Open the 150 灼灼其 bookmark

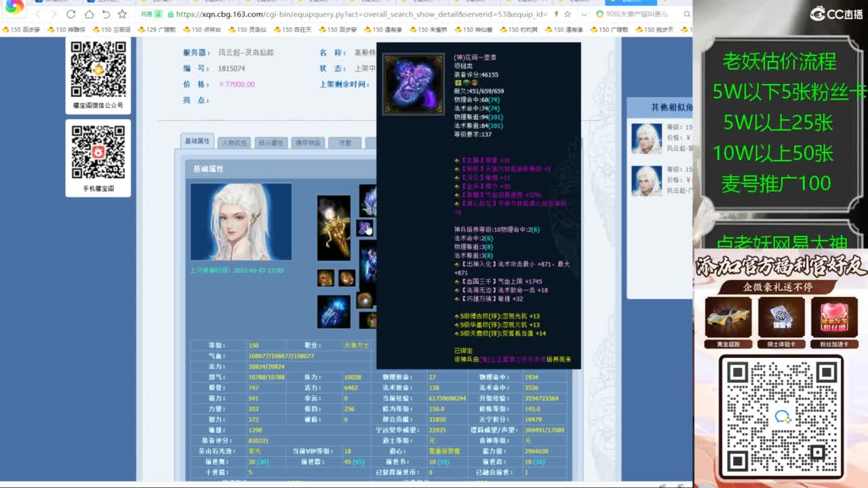(x=519, y=30)
